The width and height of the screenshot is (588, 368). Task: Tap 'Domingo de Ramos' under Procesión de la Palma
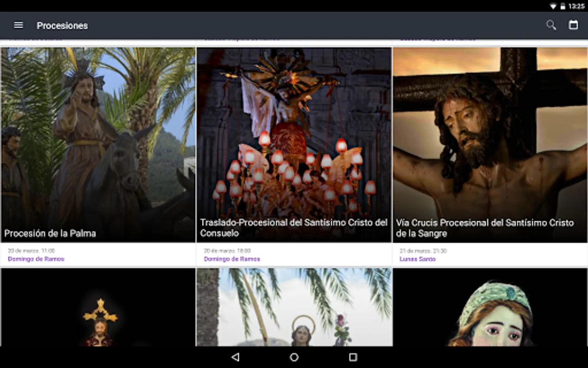click(36, 259)
